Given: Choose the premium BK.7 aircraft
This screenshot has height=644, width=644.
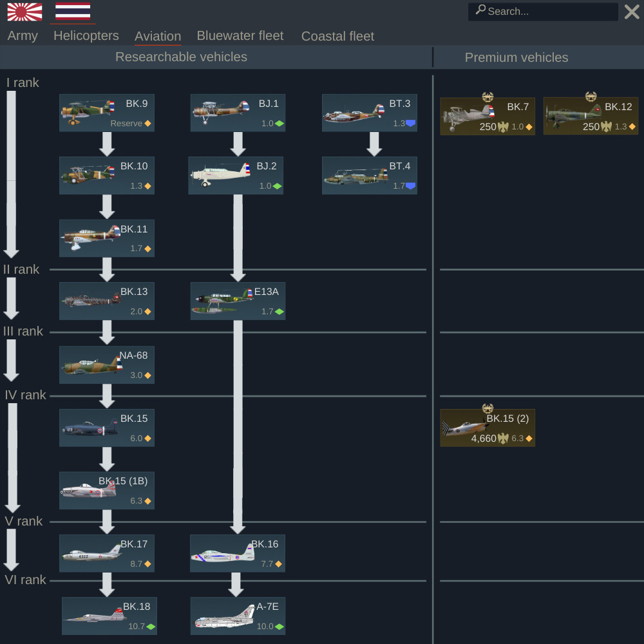Looking at the screenshot, I should [488, 116].
